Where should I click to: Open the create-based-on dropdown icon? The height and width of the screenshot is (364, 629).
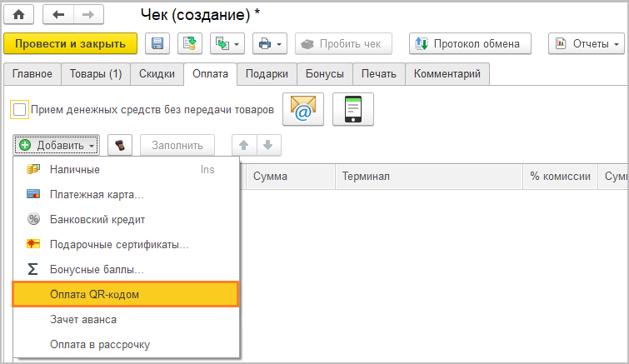coord(227,43)
